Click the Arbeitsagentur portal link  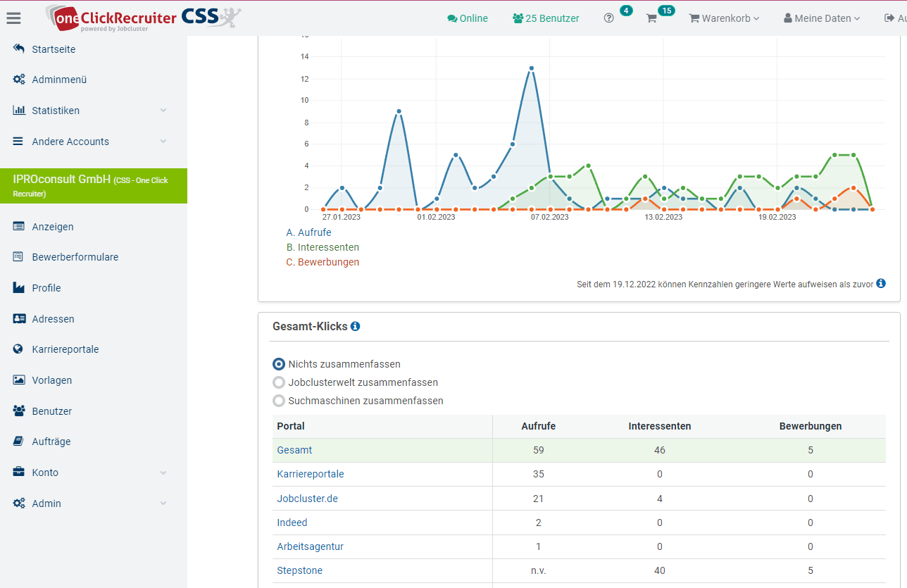[x=311, y=546]
